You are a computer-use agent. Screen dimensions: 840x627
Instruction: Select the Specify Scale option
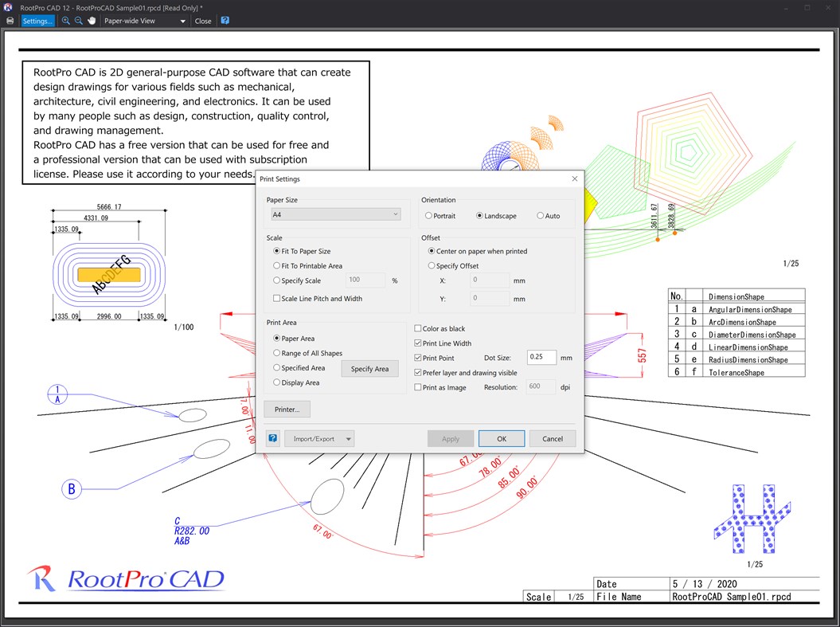pyautogui.click(x=278, y=280)
